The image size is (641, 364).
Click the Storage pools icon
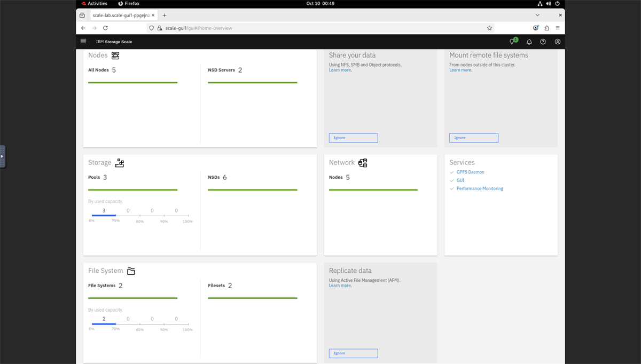click(x=119, y=163)
